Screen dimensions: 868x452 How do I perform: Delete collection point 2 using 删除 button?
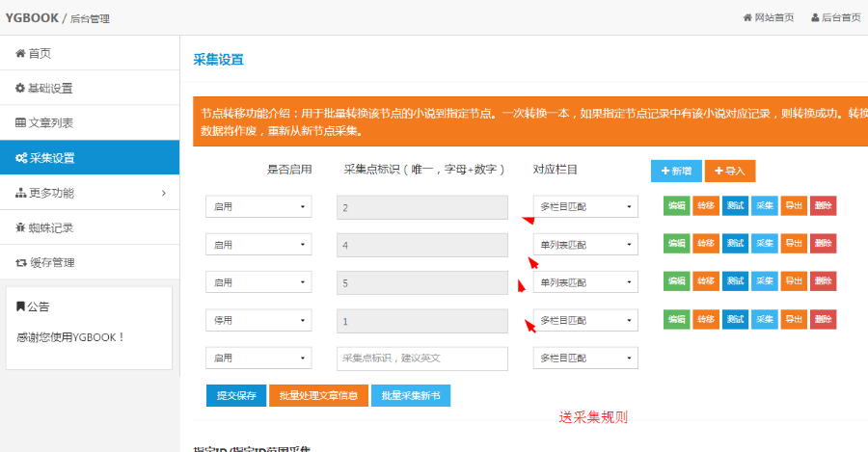pos(823,205)
